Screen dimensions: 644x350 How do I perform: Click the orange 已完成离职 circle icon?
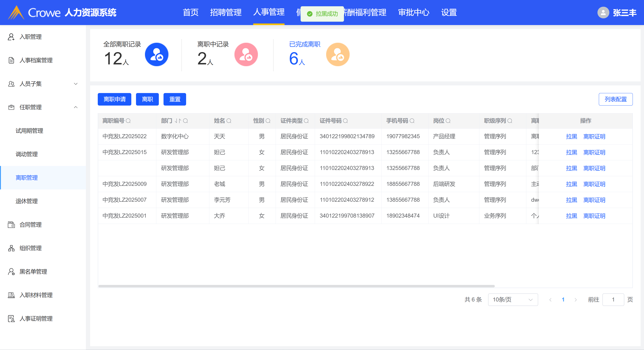[338, 55]
